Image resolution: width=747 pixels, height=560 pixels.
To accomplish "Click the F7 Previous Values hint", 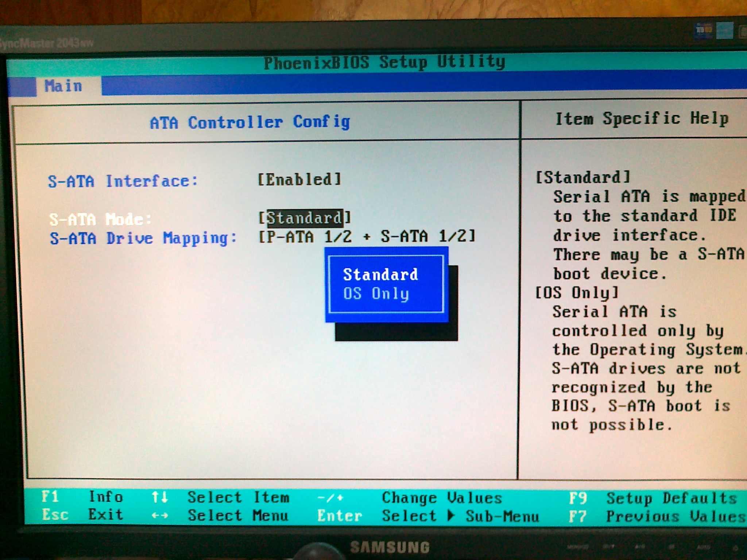I will (x=578, y=516).
